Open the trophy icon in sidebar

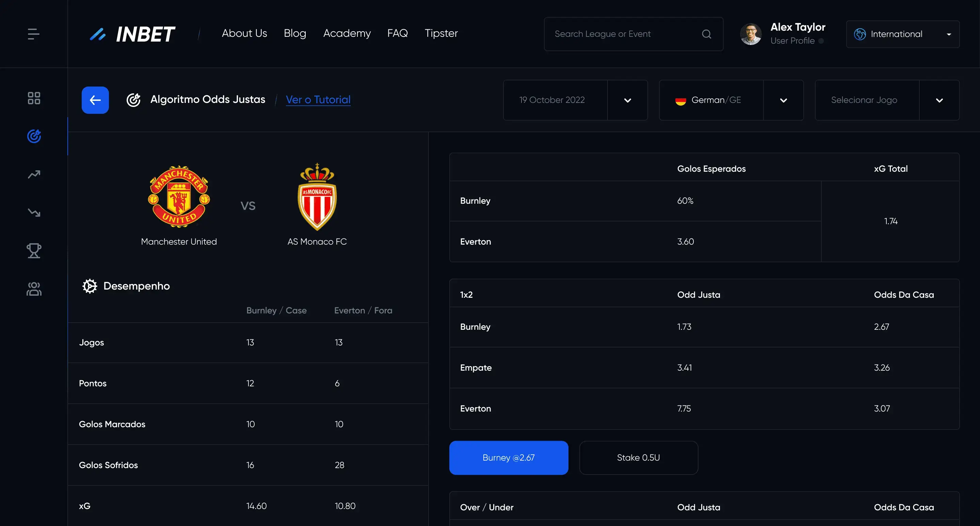tap(34, 251)
